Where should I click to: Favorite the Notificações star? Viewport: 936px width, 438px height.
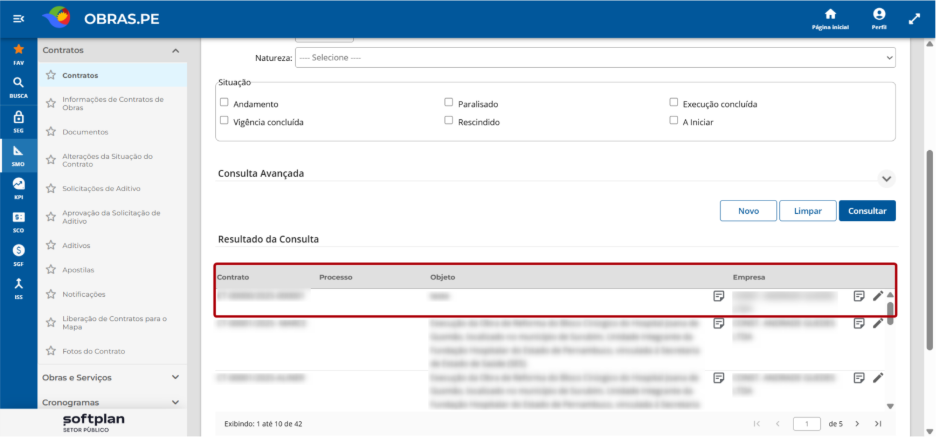[51, 294]
